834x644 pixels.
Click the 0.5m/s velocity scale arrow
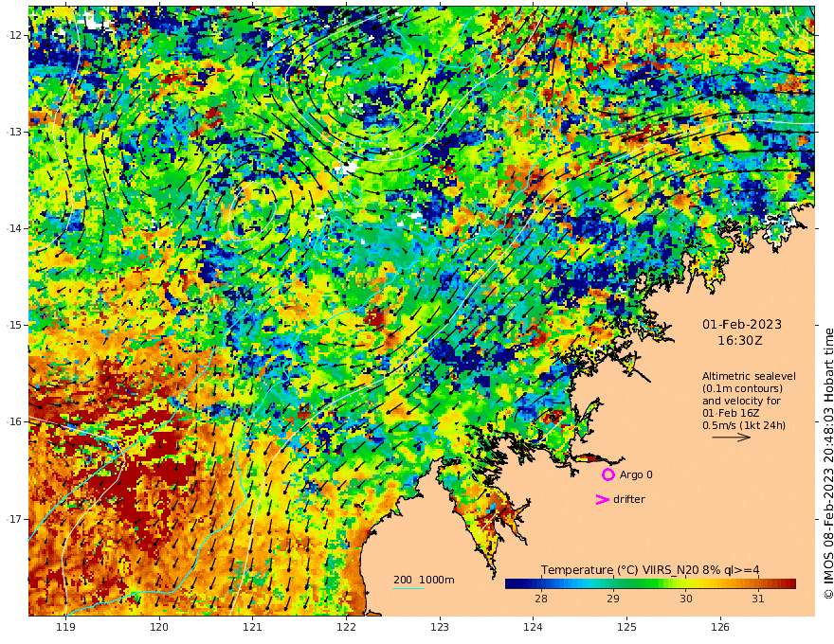(x=731, y=438)
